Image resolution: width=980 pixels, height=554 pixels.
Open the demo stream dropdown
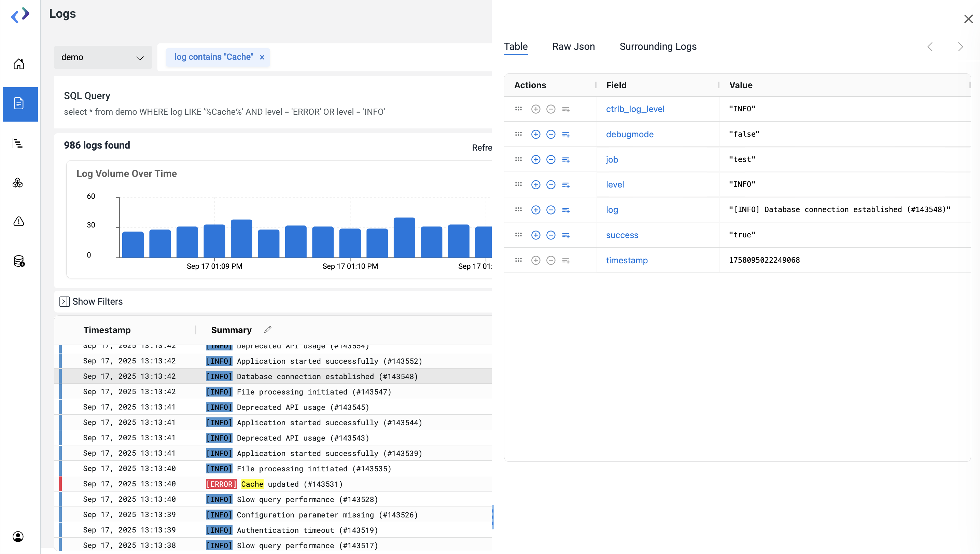click(103, 57)
